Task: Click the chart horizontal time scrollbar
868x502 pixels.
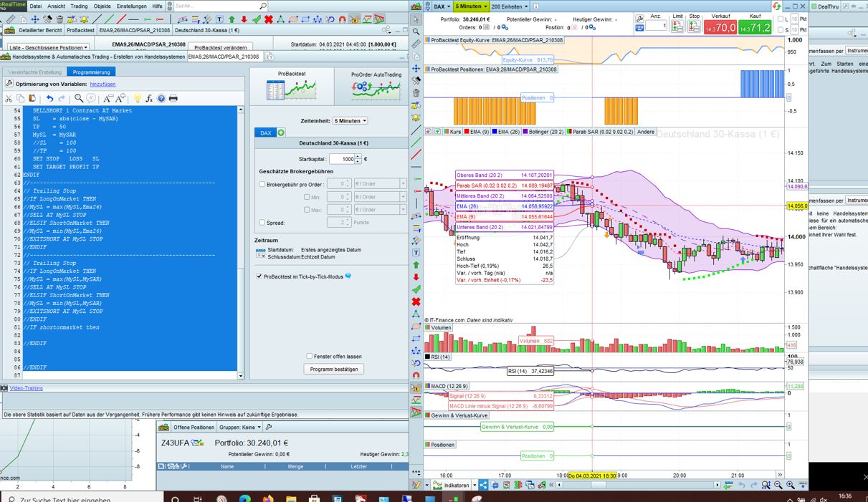Action: tap(638, 485)
